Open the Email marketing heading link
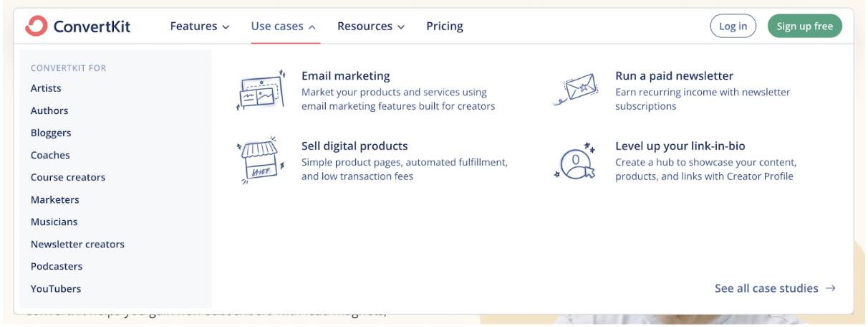The width and height of the screenshot is (868, 327). click(x=346, y=75)
